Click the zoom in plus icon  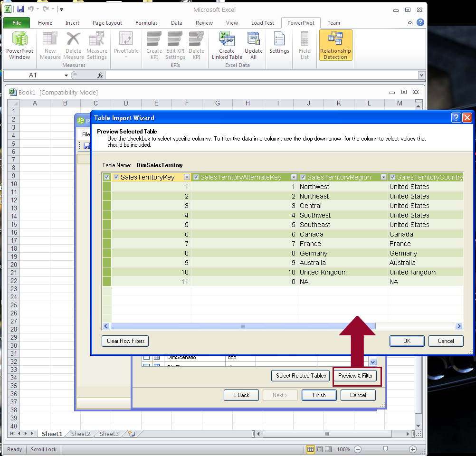click(x=412, y=449)
